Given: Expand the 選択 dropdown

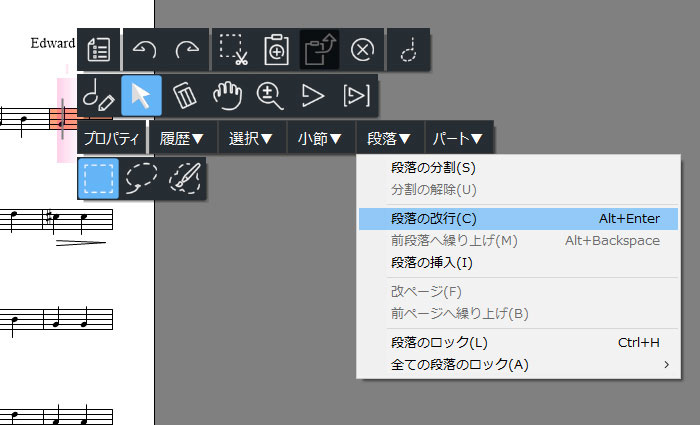Looking at the screenshot, I should [251, 138].
